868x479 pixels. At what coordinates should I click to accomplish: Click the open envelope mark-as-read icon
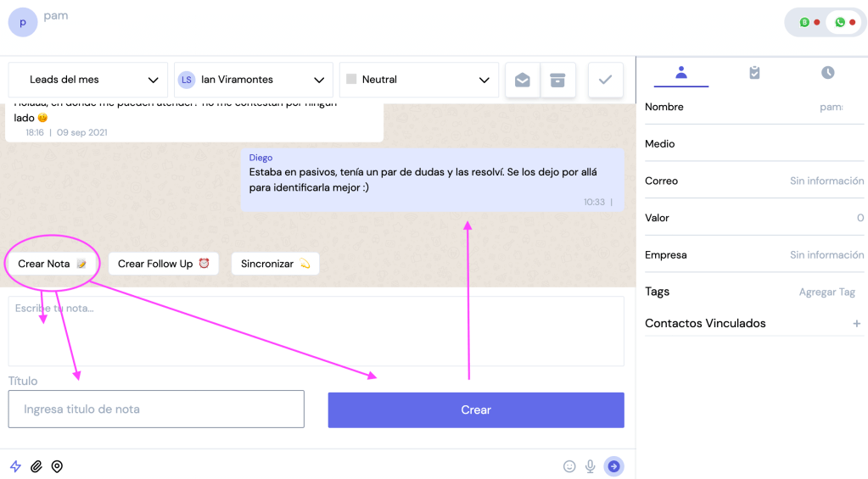point(523,81)
